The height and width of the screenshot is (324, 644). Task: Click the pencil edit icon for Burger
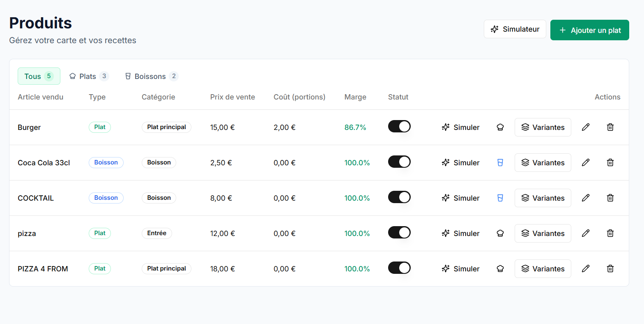[x=586, y=127]
